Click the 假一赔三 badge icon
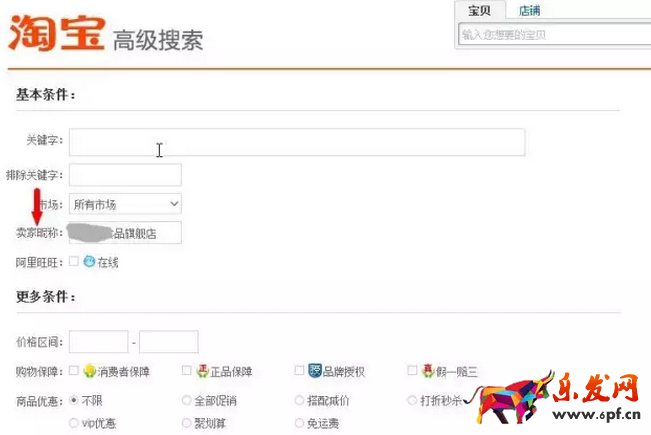Viewport: 651px width, 435px height. [428, 371]
